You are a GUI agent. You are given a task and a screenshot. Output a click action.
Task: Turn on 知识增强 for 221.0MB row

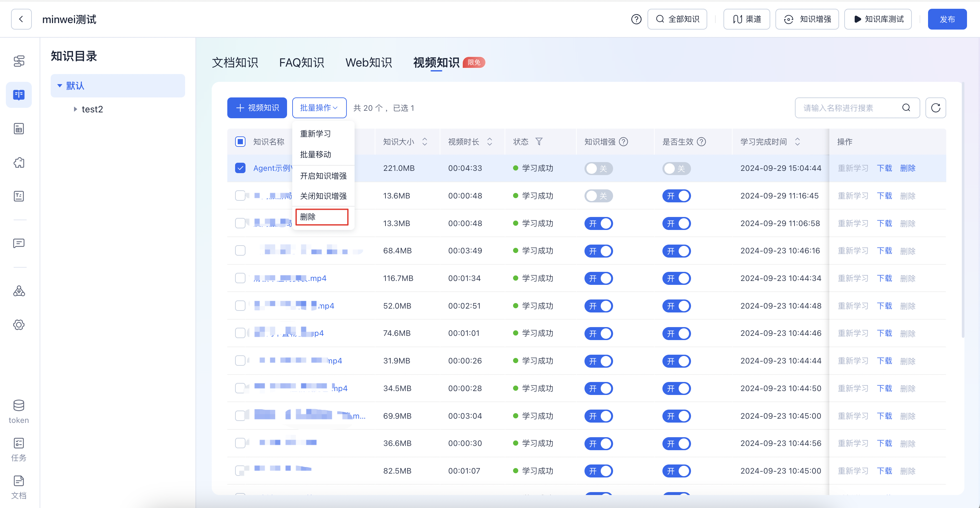point(598,168)
